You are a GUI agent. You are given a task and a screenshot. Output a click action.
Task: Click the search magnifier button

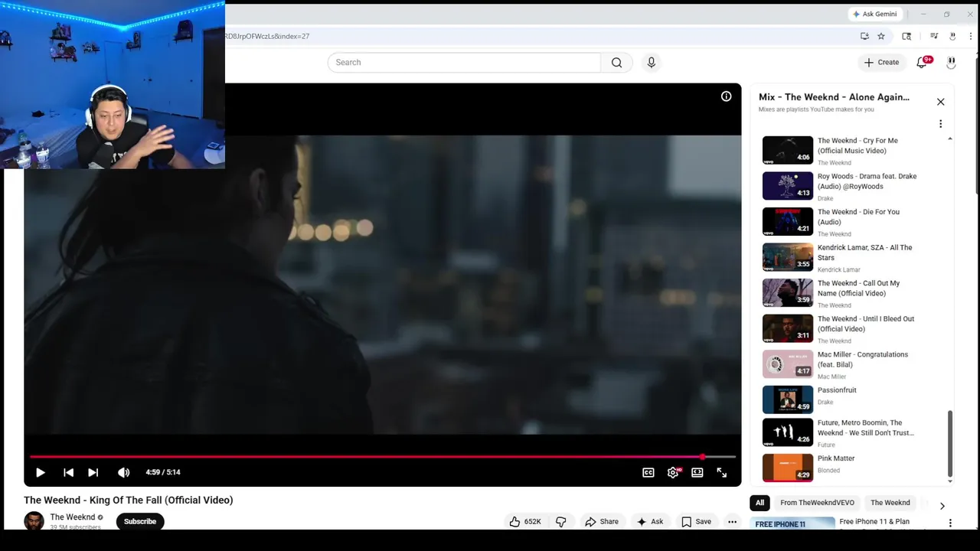pos(616,63)
